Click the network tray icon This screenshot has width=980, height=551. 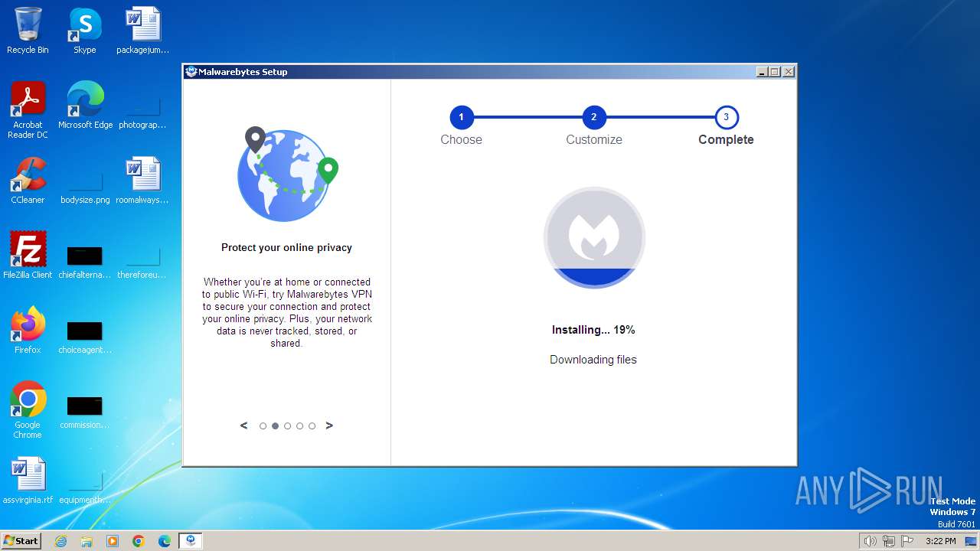pos(889,541)
